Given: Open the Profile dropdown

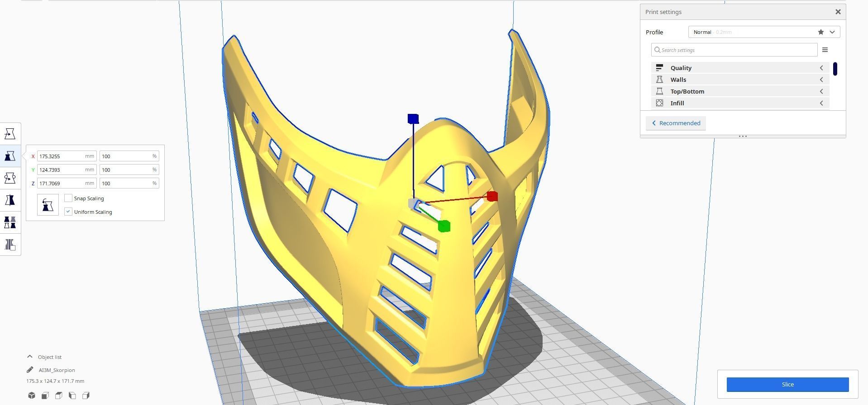Looking at the screenshot, I should [x=764, y=32].
